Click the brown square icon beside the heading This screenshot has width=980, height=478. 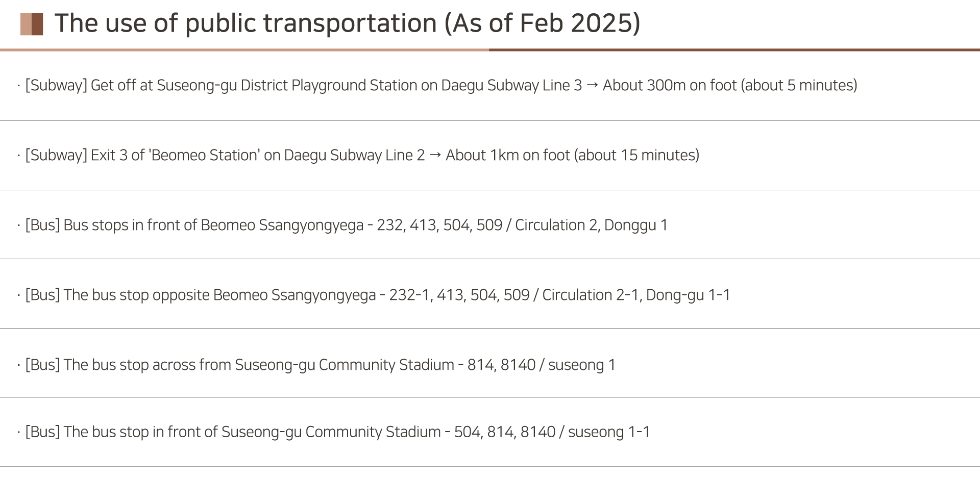[x=32, y=24]
